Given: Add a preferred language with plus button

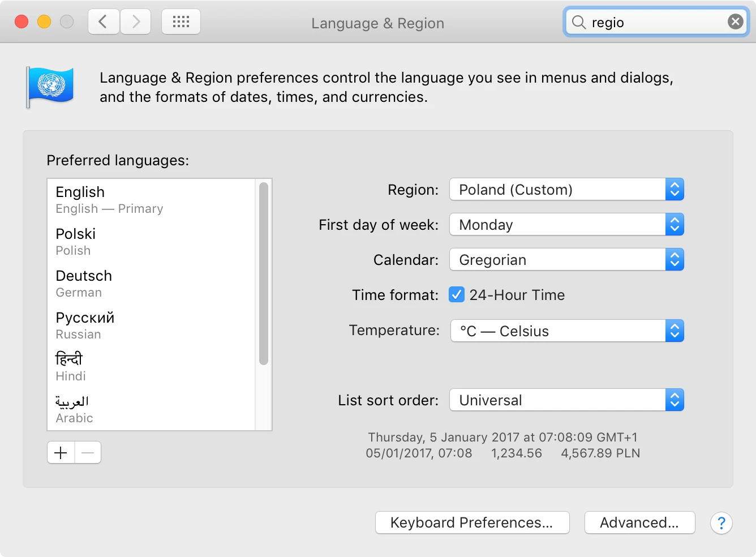Looking at the screenshot, I should coord(61,453).
